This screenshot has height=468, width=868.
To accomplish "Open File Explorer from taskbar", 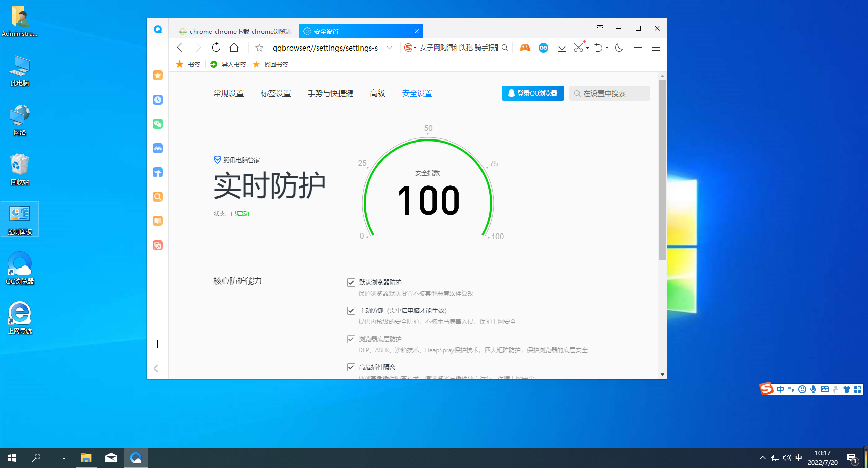I will coord(86,458).
